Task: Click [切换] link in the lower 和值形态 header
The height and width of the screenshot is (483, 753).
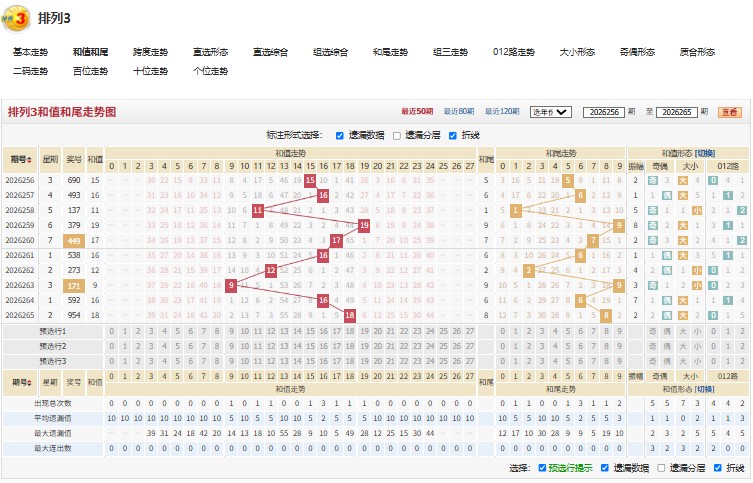Action: click(705, 389)
